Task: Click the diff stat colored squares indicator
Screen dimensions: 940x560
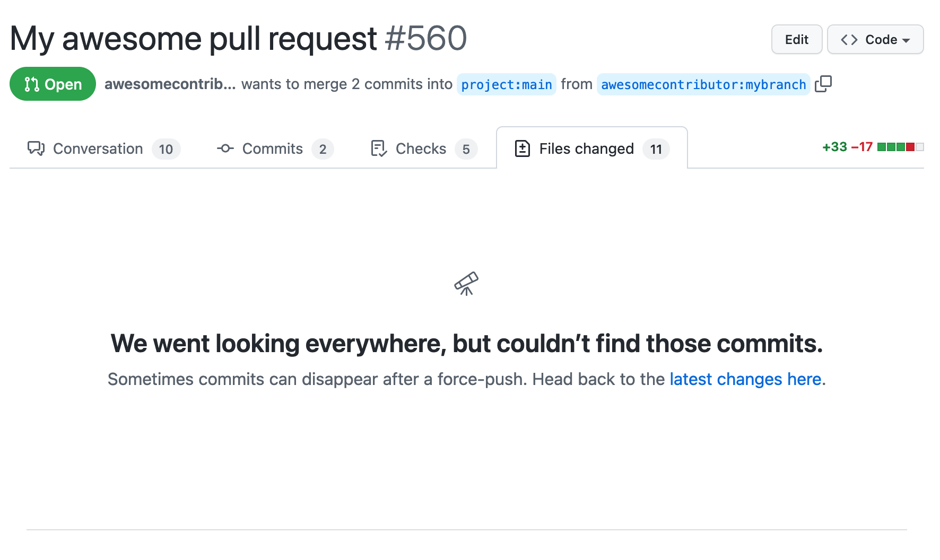Action: click(900, 147)
